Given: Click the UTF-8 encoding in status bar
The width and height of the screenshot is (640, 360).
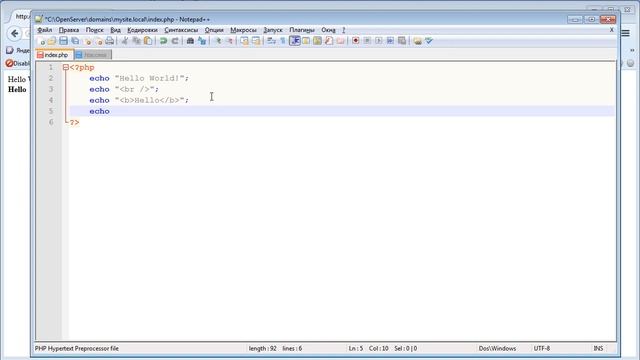Looking at the screenshot, I should [542, 349].
